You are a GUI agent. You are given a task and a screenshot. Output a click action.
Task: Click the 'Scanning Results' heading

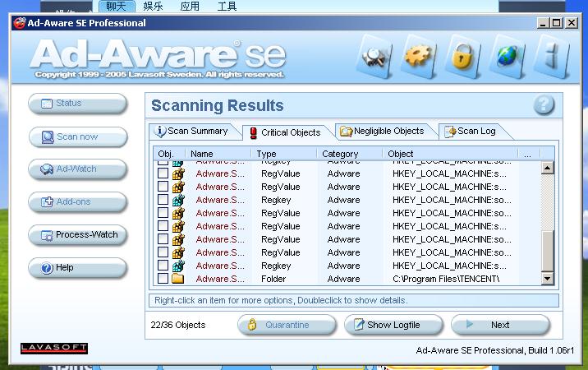(218, 105)
